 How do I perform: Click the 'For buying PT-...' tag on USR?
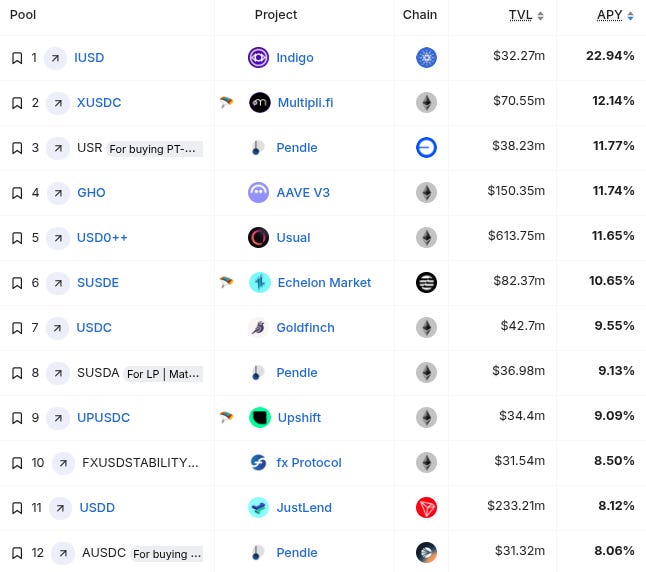[155, 149]
